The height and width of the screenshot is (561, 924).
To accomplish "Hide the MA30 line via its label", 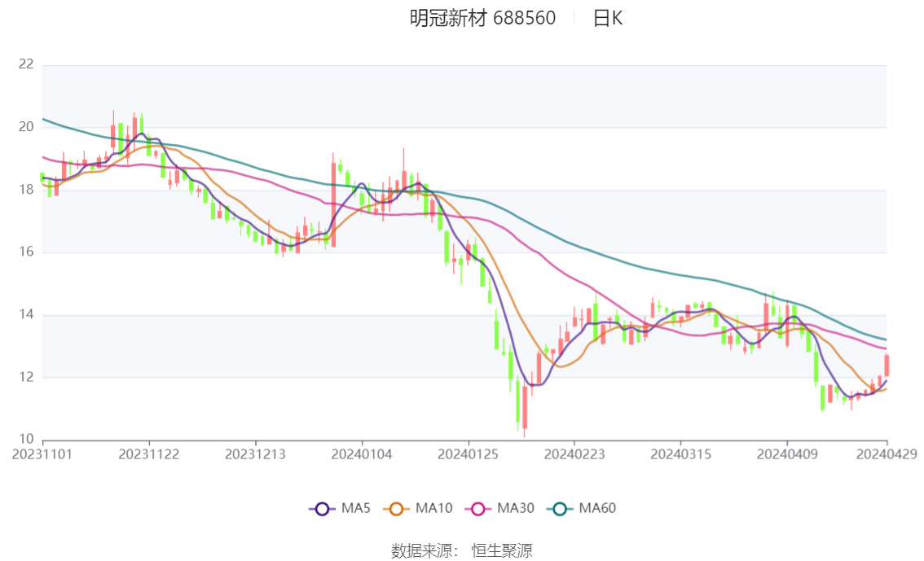I will pyautogui.click(x=516, y=508).
